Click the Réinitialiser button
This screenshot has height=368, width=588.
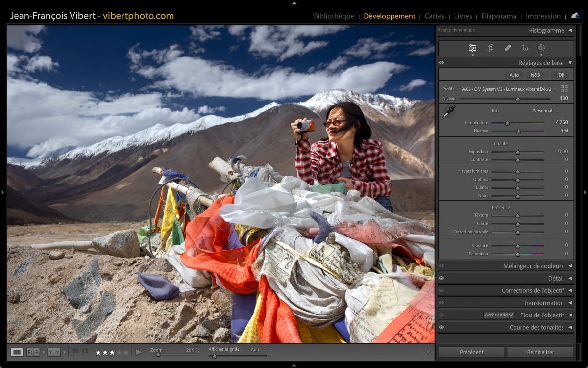540,352
